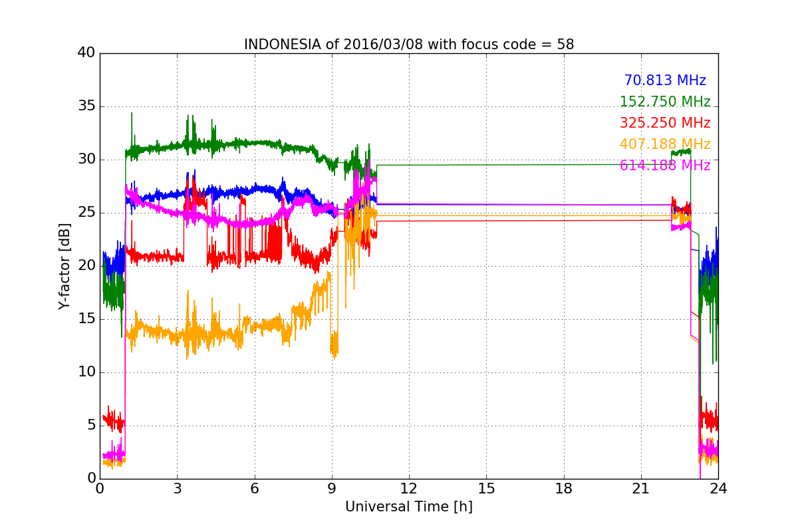Click the x-axis tick label 18
Viewport: 798px width, 532px height.
(x=564, y=489)
